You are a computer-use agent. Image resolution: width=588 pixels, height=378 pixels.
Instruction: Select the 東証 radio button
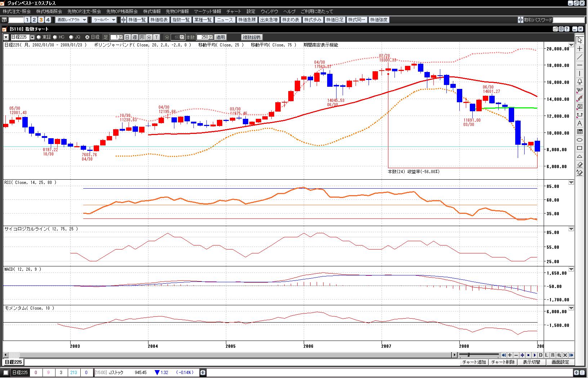click(x=39, y=37)
